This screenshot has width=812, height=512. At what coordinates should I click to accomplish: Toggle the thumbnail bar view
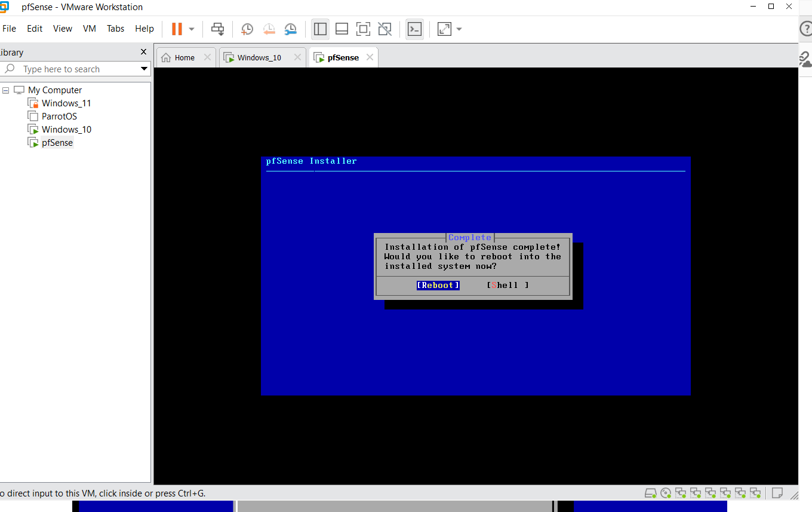coord(342,29)
